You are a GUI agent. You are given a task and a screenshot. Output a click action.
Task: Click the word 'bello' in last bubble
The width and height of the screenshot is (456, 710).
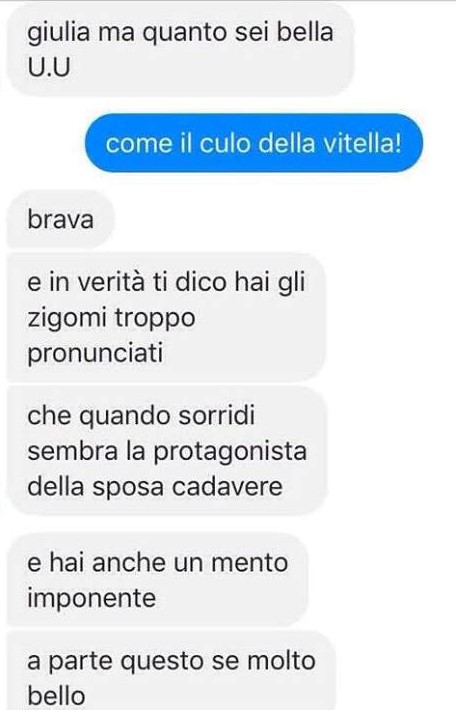(56, 696)
